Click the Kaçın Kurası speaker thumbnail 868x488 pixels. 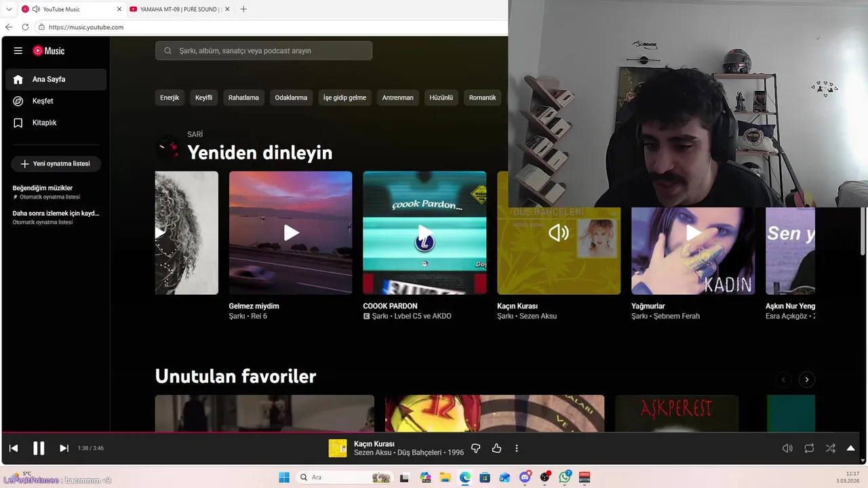[x=559, y=232]
